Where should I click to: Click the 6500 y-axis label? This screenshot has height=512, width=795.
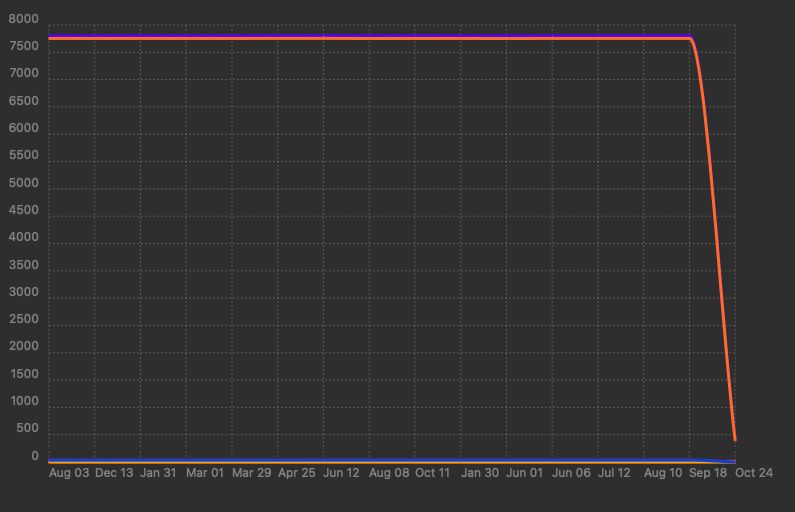[23, 101]
